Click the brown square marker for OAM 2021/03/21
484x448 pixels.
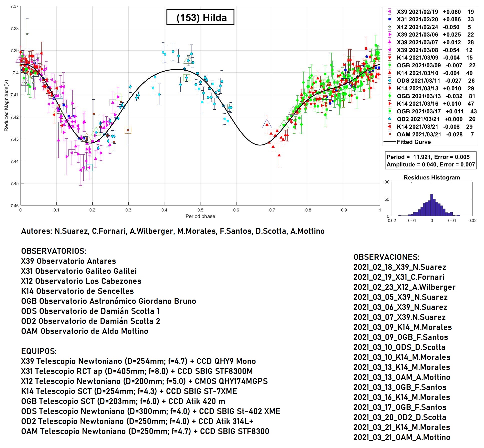(x=389, y=134)
